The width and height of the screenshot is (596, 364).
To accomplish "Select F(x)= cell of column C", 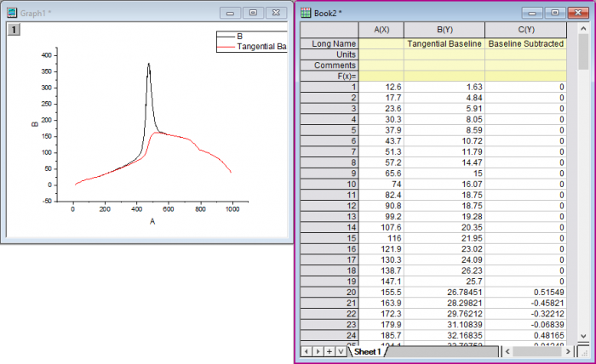I will point(525,76).
